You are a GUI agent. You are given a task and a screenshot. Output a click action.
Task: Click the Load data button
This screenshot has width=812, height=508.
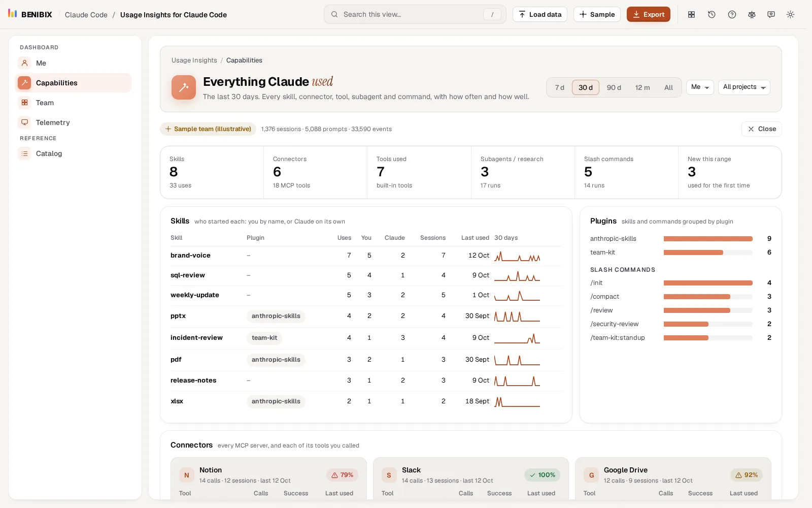[540, 14]
